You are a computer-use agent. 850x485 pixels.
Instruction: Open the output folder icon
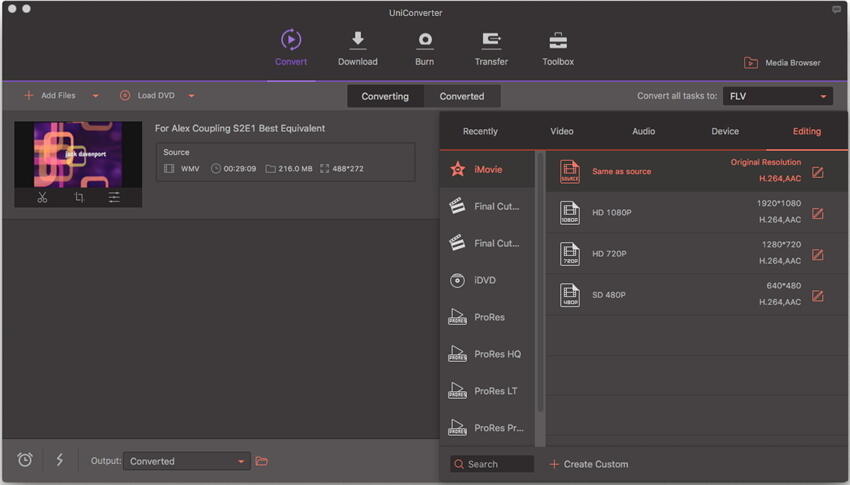pyautogui.click(x=262, y=461)
